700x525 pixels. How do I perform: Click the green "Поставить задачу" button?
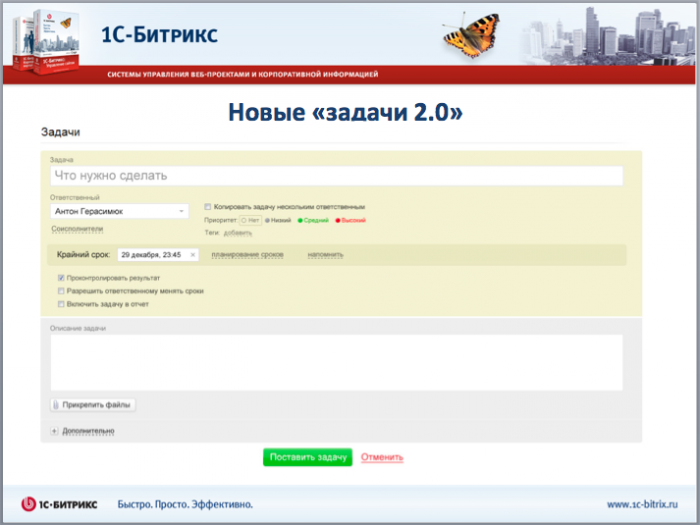click(308, 457)
